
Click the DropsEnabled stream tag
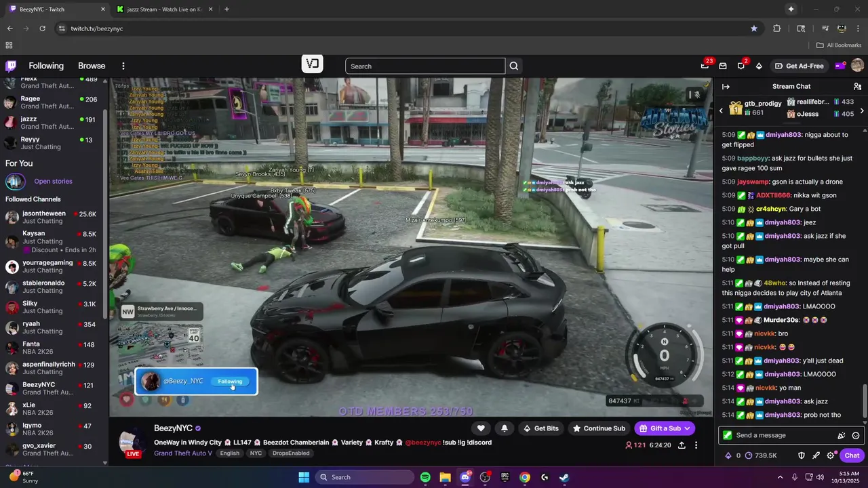tap(291, 453)
